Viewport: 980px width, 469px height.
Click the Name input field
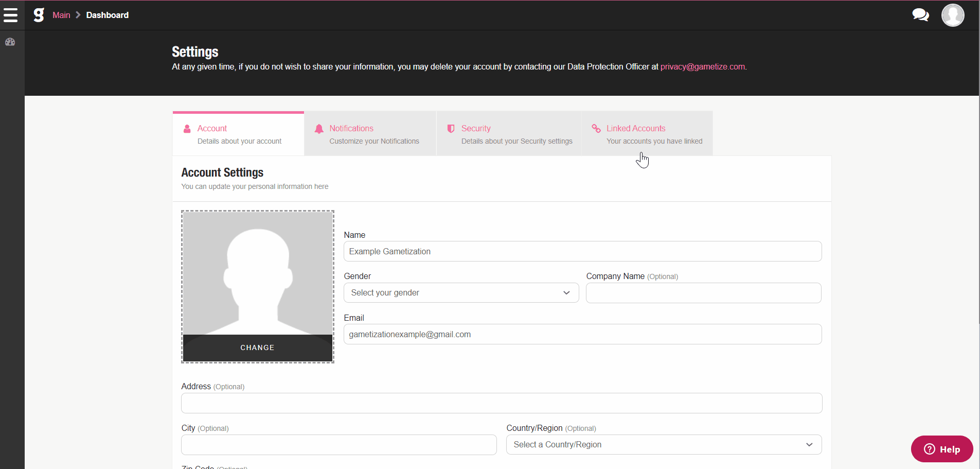[x=583, y=251]
